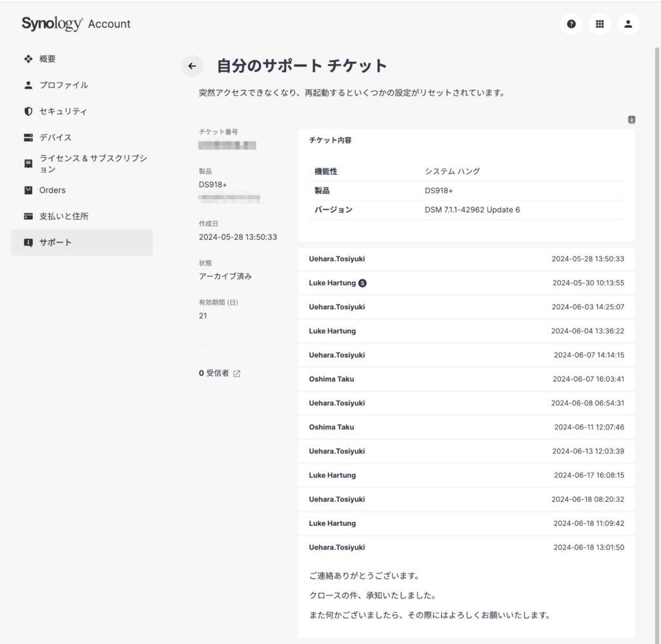This screenshot has height=644, width=661.
Task: Click the blurred ticket number
Action: click(227, 145)
